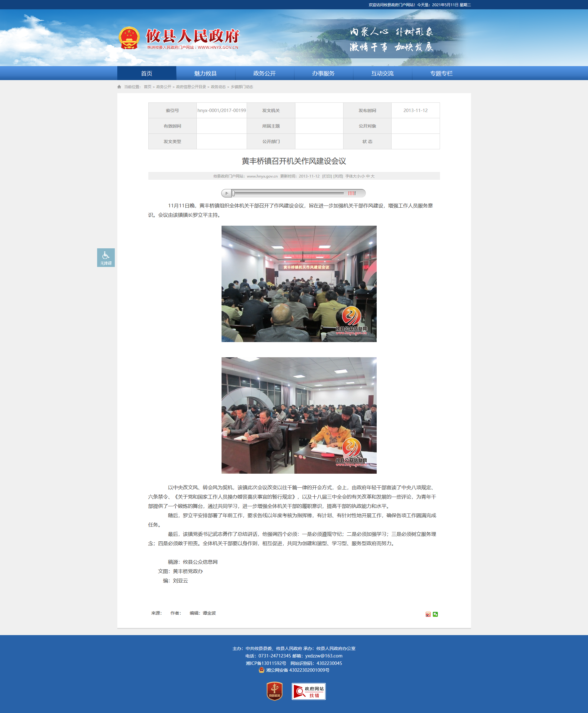Open the first meeting room photo
Screen dimensions: 588x713
coord(299,284)
